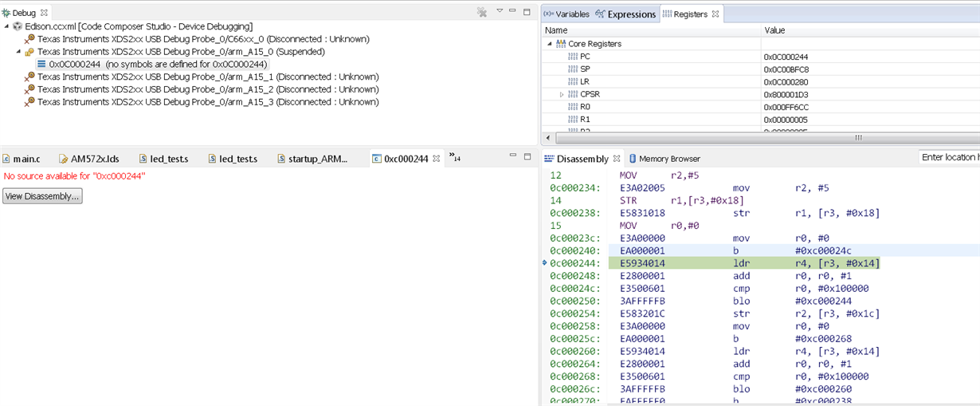Open the Debug view menu triangle
Image resolution: width=980 pixels, height=406 pixels.
[x=500, y=11]
